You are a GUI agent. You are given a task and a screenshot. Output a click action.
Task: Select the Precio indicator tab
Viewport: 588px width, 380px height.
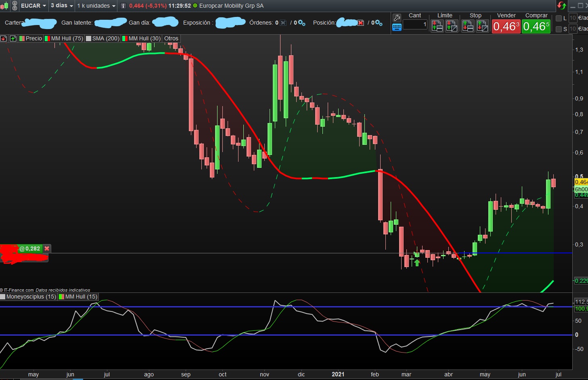click(x=31, y=38)
